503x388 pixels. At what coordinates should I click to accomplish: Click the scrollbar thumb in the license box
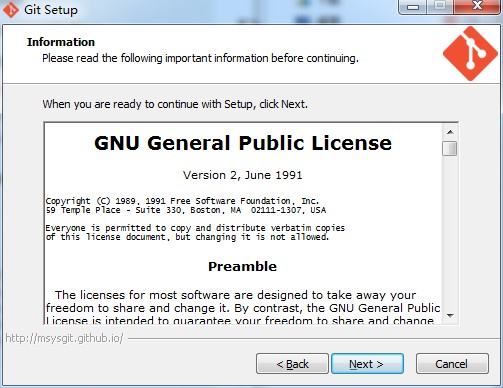tap(450, 148)
